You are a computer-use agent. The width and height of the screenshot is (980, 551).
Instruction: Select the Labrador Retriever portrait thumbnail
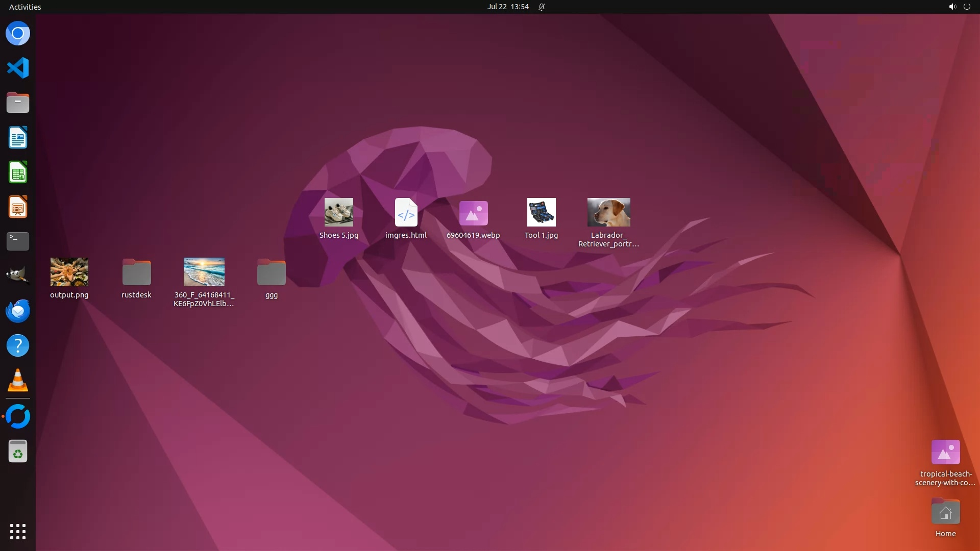608,212
